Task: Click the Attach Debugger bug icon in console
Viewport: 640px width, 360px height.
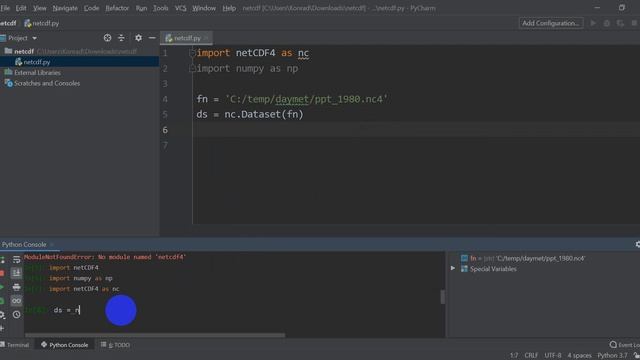Action: point(2,301)
